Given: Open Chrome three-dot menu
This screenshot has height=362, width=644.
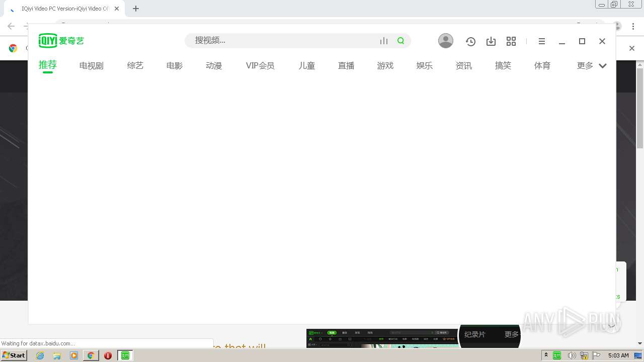Looking at the screenshot, I should coord(633,26).
